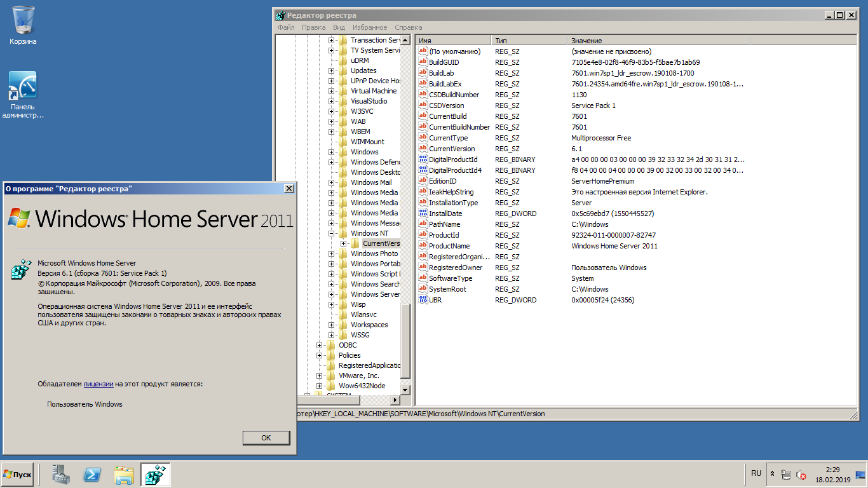Click the tree pane scroll right arrow
The image size is (868, 488).
[395, 400]
